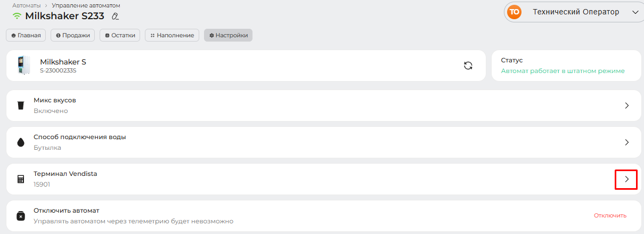Open Терминал Vendista chevron arrow
644x234 pixels.
click(x=626, y=179)
